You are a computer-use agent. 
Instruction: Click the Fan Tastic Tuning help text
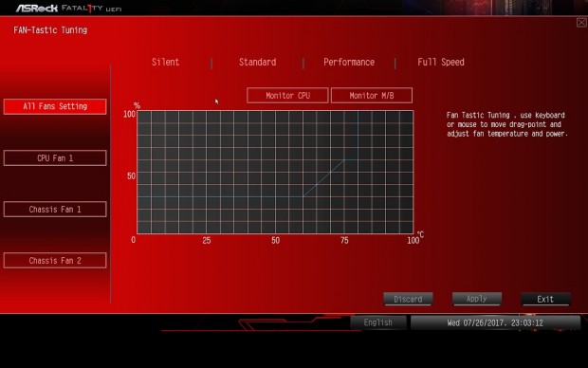coord(507,124)
